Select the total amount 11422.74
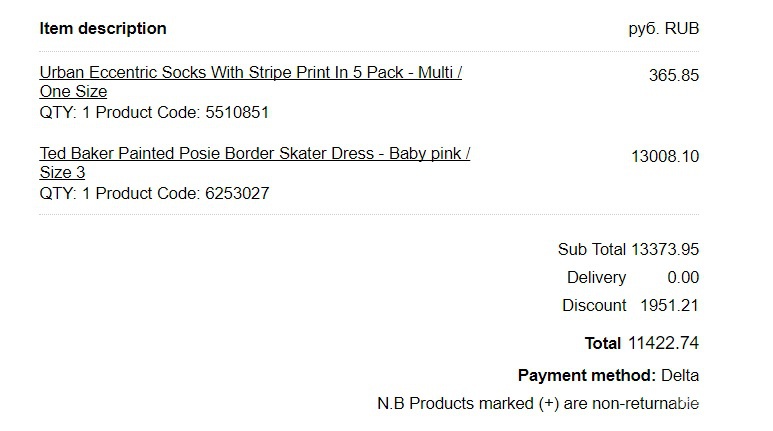 click(x=664, y=343)
